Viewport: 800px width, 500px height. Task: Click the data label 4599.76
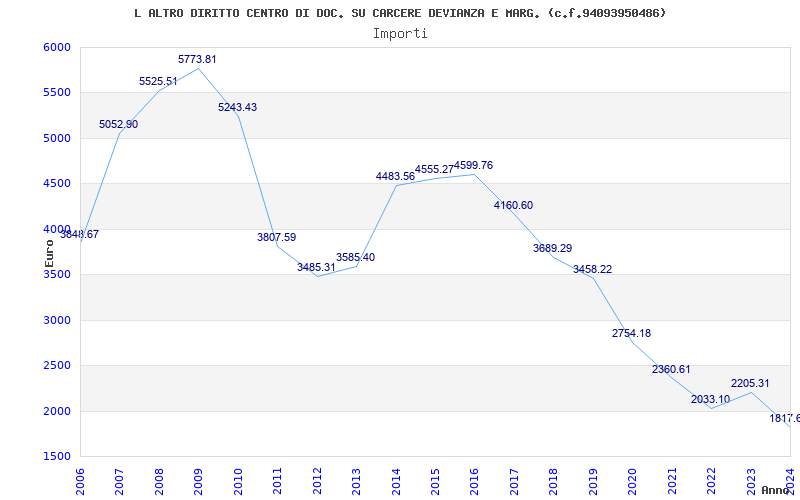473,165
